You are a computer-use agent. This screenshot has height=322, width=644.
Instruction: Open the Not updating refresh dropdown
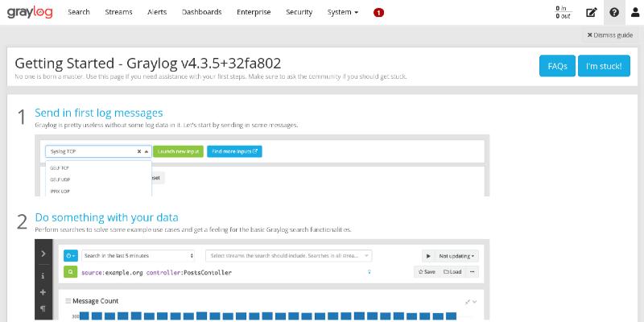tap(456, 256)
